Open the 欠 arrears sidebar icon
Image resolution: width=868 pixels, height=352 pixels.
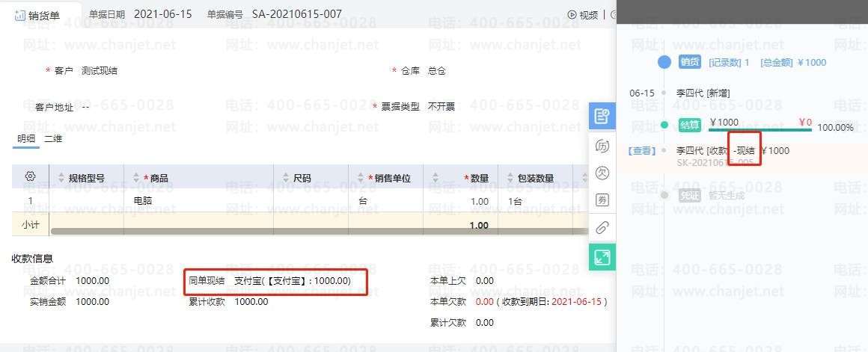tap(602, 173)
